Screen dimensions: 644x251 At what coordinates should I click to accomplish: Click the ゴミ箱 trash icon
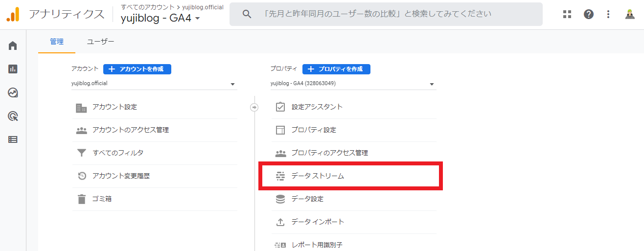(81, 199)
